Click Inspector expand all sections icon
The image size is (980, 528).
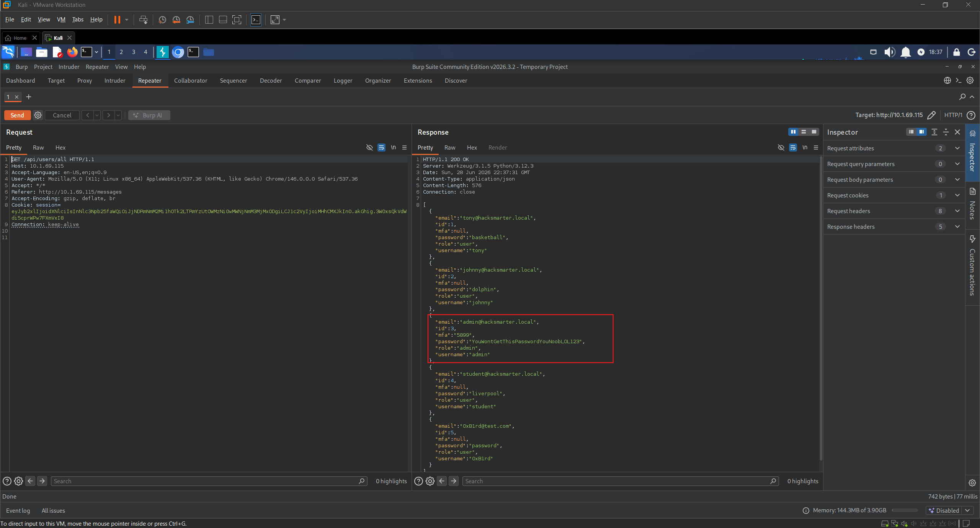[x=934, y=132]
